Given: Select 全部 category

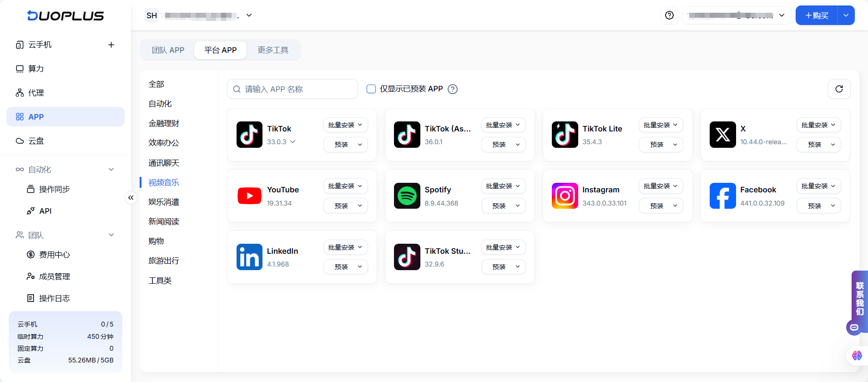Looking at the screenshot, I should (x=156, y=84).
